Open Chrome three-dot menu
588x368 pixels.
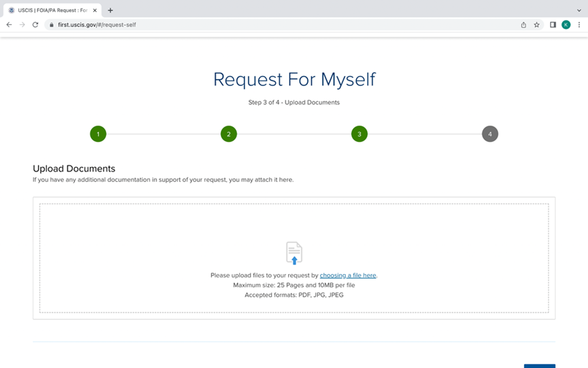579,25
